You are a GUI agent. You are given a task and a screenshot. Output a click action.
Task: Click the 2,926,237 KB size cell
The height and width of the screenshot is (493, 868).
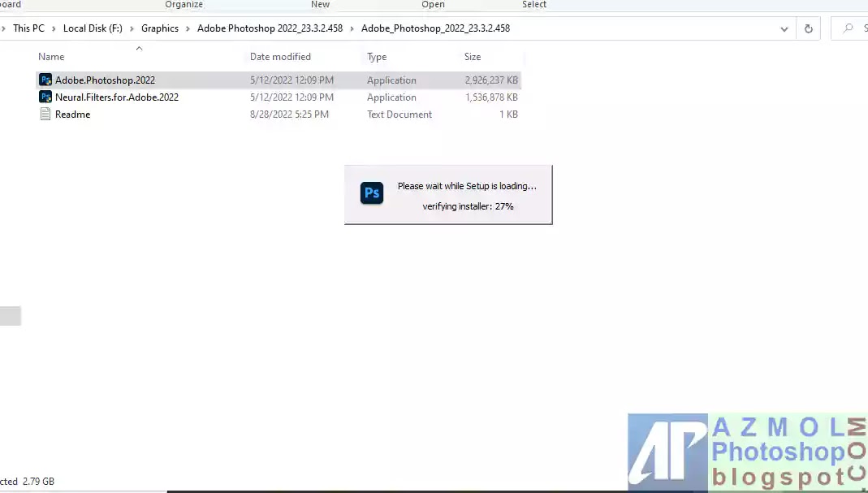pos(491,80)
